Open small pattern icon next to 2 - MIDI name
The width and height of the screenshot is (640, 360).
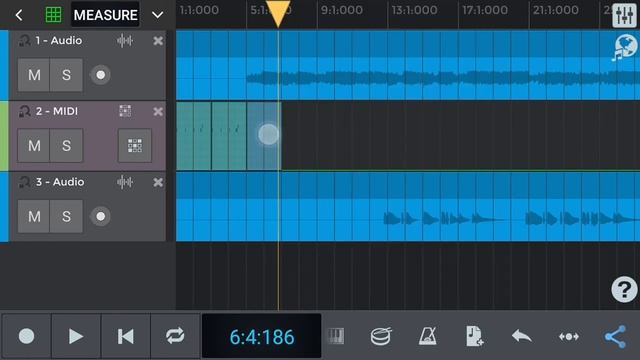point(125,111)
